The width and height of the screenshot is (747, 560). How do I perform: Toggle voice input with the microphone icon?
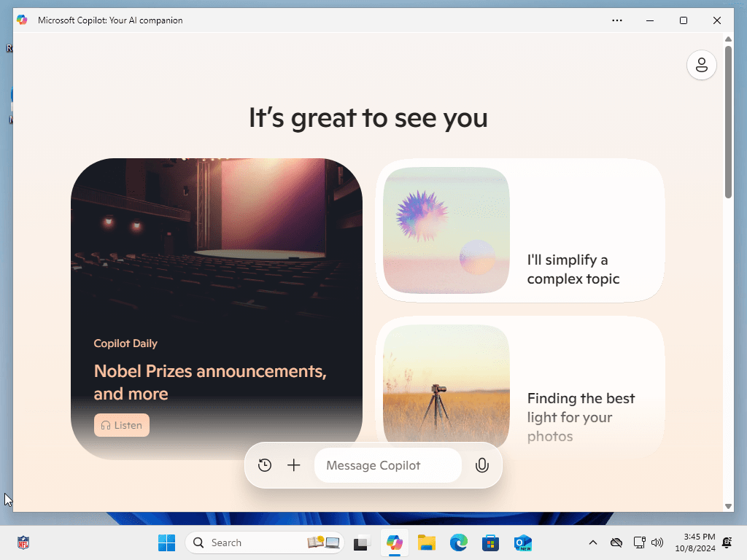click(x=481, y=464)
